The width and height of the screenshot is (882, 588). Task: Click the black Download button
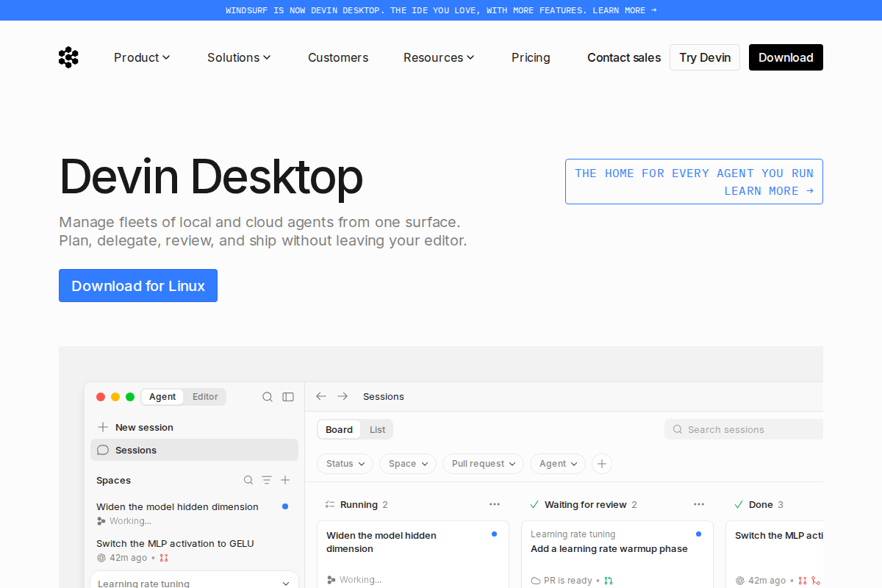point(786,57)
